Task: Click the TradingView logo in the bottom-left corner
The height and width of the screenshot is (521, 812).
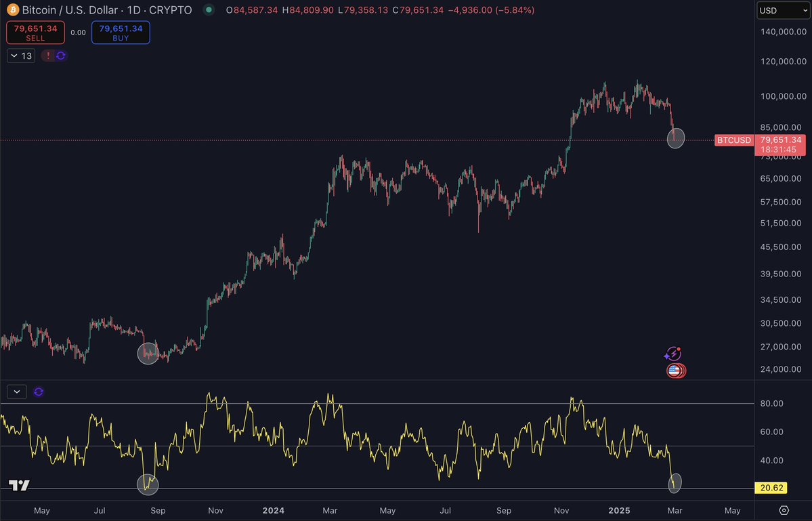Action: pos(19,485)
